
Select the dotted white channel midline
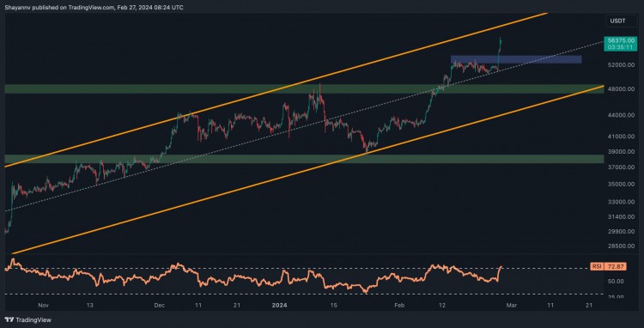[x=304, y=126]
